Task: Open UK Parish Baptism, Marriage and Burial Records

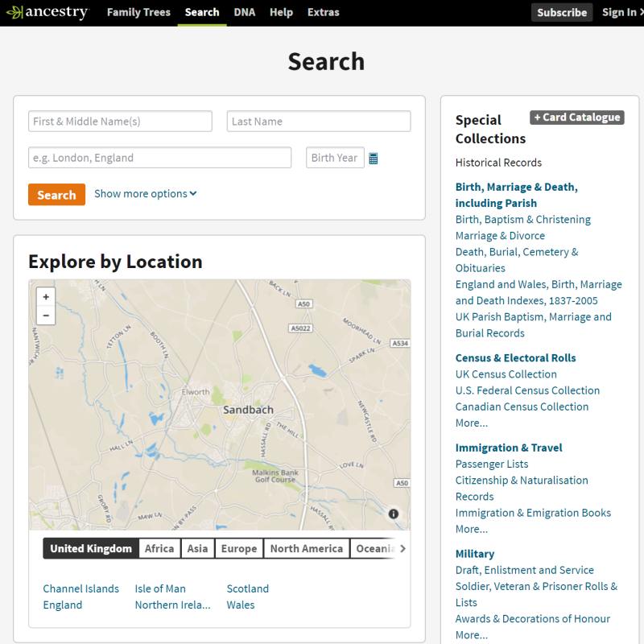Action: pos(533,325)
